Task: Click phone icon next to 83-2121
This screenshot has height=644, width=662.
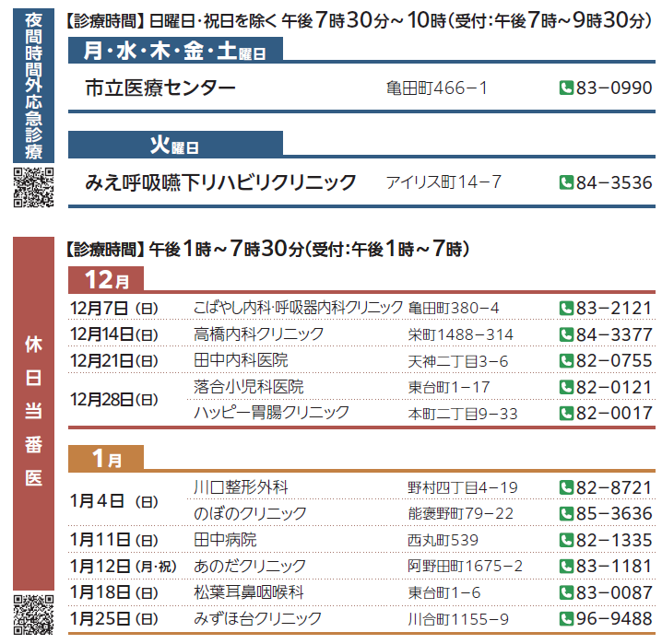Action: click(x=566, y=308)
